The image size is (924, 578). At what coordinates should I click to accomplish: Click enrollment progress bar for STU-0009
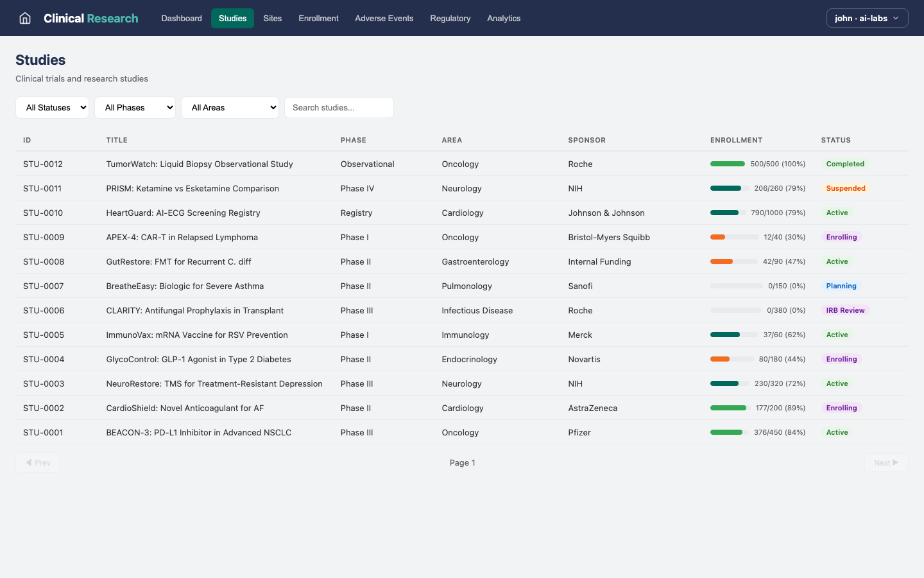[733, 238]
